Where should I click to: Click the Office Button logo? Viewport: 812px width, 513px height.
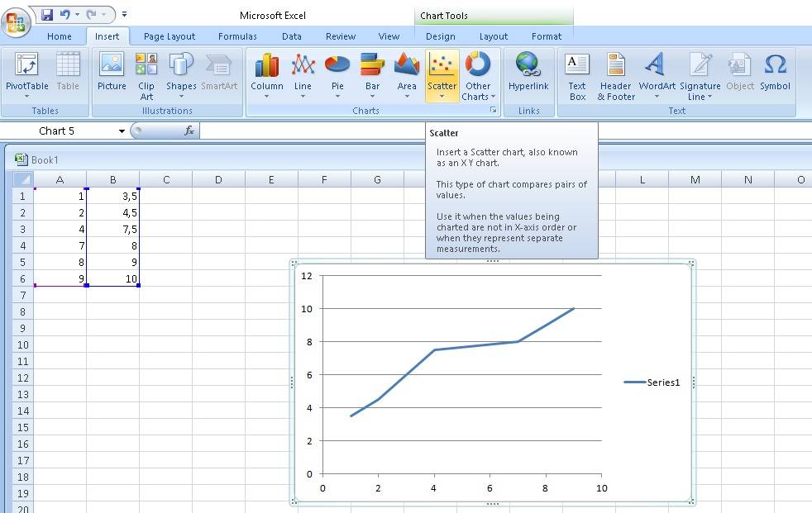tap(16, 23)
